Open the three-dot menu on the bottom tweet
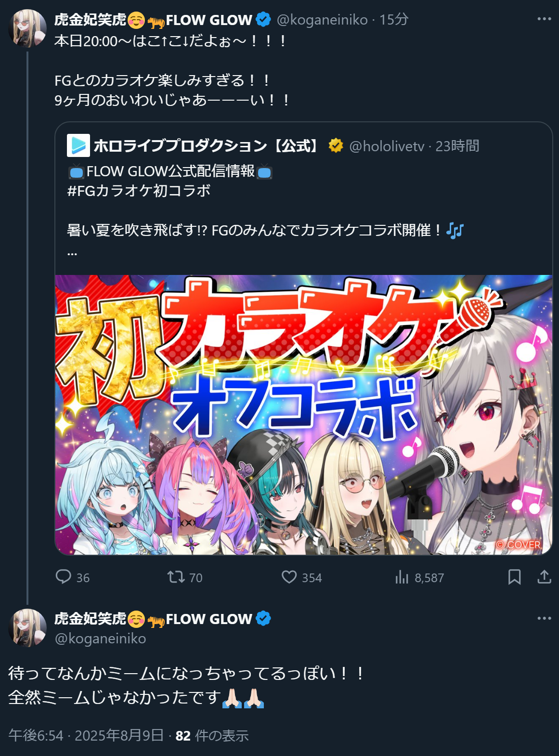The image size is (559, 756). (544, 618)
